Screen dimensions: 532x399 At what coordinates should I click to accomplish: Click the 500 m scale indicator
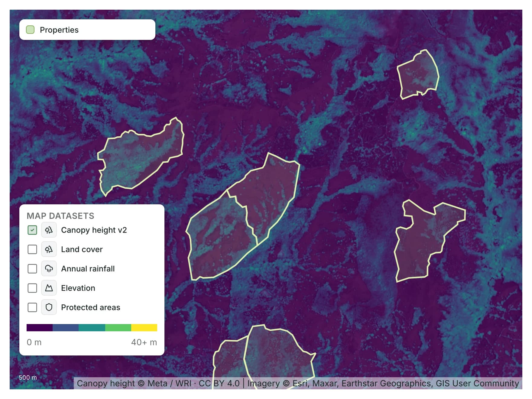coord(28,378)
